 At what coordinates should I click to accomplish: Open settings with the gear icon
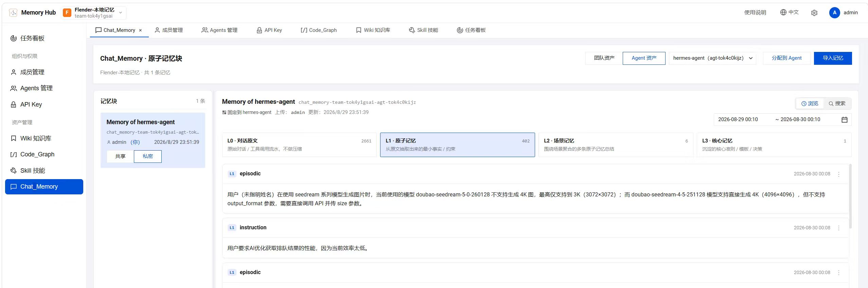tap(814, 13)
